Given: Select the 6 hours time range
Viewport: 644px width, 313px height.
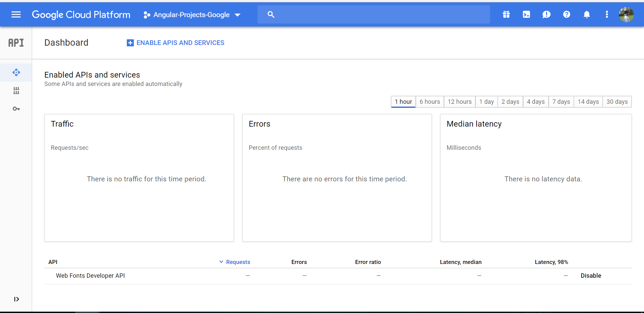Looking at the screenshot, I should click(x=430, y=102).
